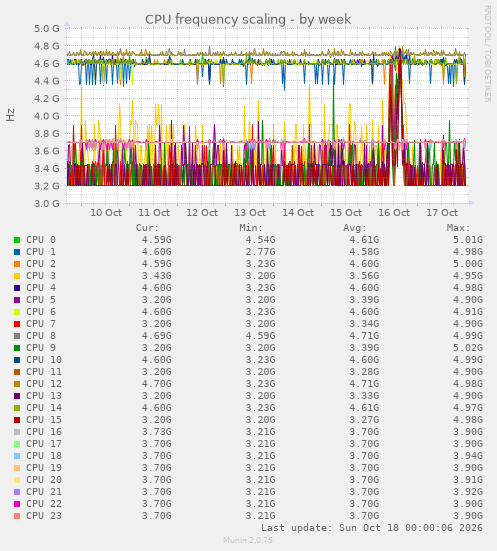
Task: Click the CPU 13 legend label
Action: 44,396
